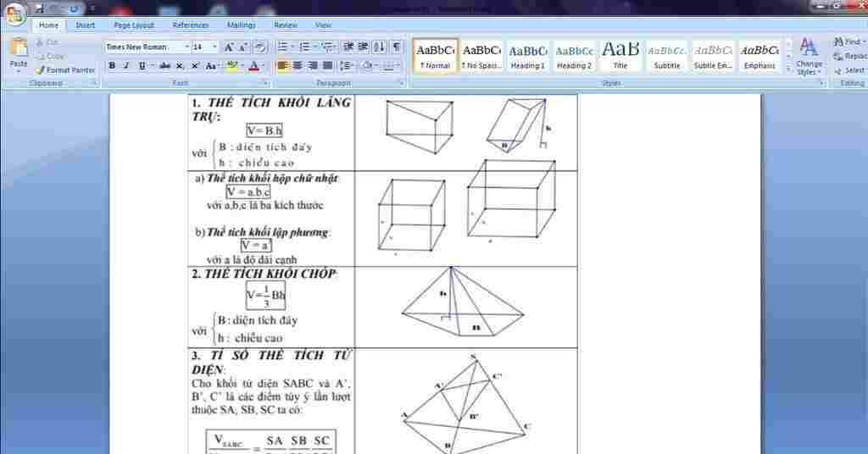This screenshot has width=868, height=454.
Task: Select the Format Painter tool
Action: click(65, 70)
